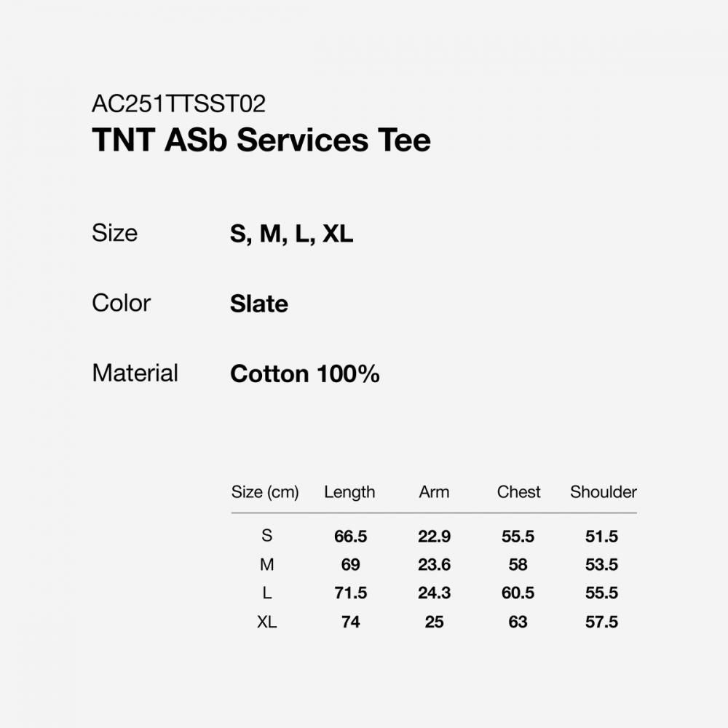The width and height of the screenshot is (728, 728).
Task: Click the 66.5 length value
Action: [350, 537]
